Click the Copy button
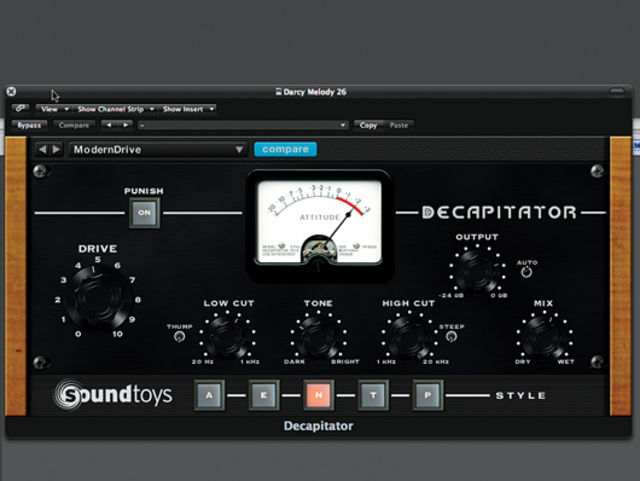 tap(368, 125)
